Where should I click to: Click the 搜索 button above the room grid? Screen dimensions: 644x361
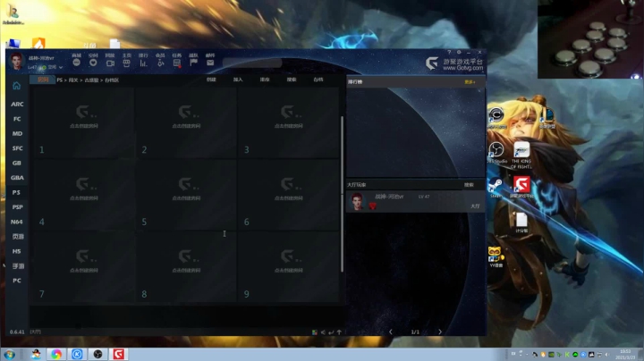[292, 80]
